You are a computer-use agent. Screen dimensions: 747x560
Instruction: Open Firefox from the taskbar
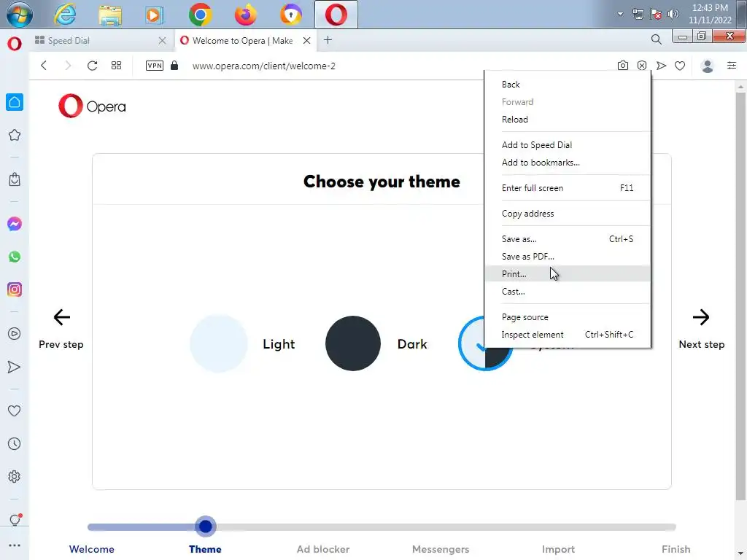point(246,15)
